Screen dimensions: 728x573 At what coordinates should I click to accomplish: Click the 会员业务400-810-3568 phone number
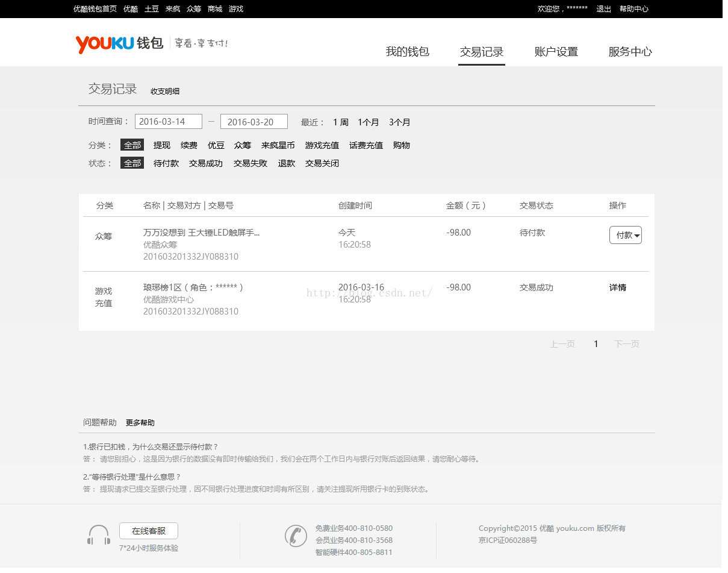pos(354,540)
